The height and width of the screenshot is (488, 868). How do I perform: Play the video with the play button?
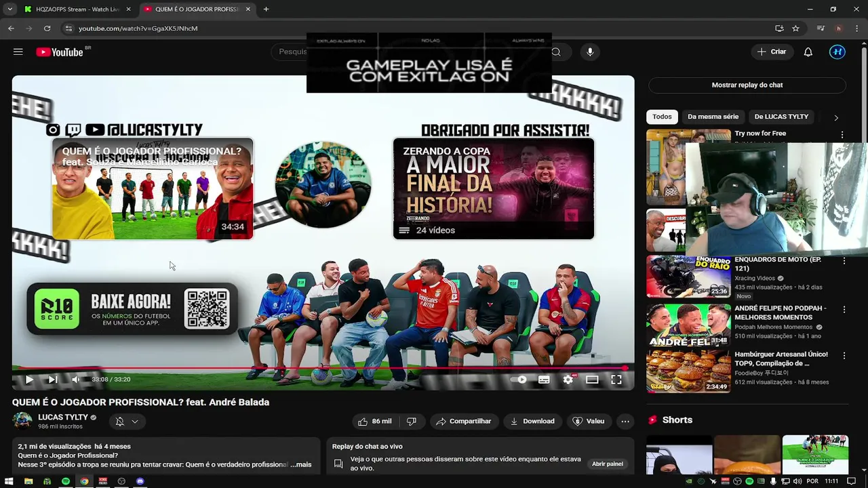click(x=28, y=380)
